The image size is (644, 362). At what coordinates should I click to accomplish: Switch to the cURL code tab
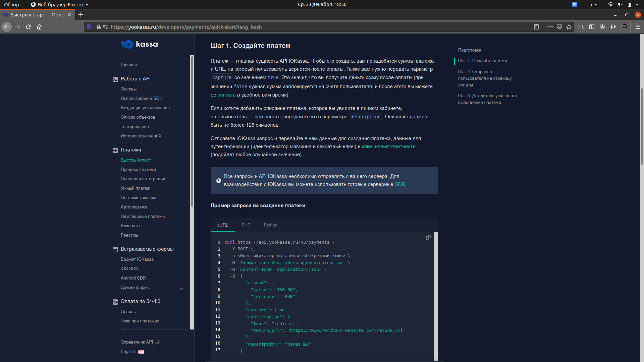coord(223,225)
